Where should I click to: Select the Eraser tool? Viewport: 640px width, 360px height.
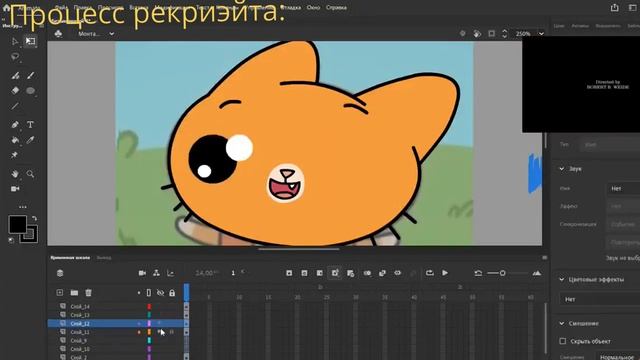point(15,91)
